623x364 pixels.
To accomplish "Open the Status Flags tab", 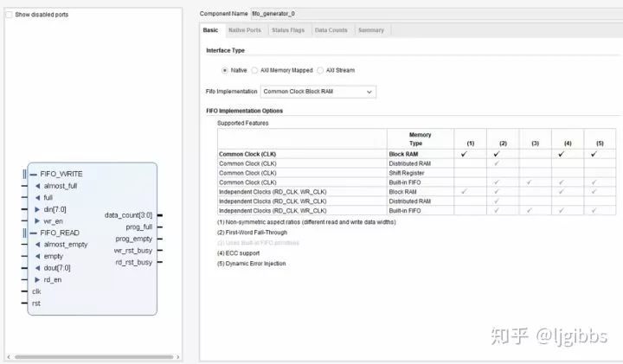I will coord(287,30).
